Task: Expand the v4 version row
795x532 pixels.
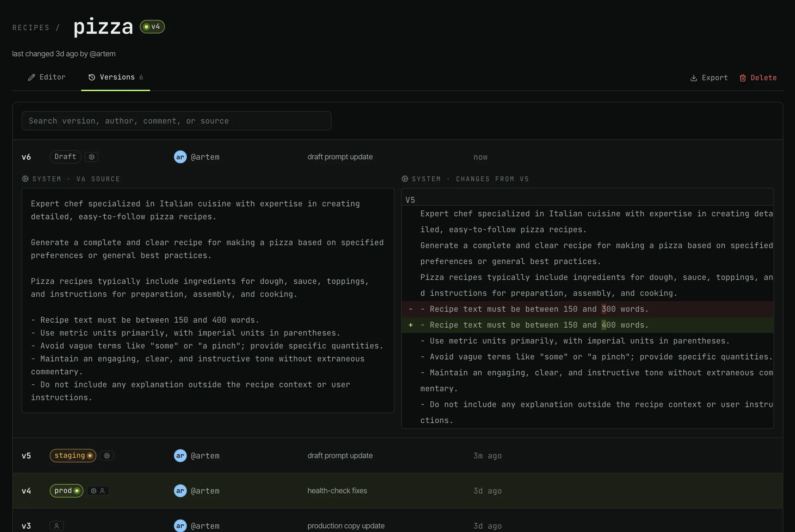Action: [x=398, y=491]
